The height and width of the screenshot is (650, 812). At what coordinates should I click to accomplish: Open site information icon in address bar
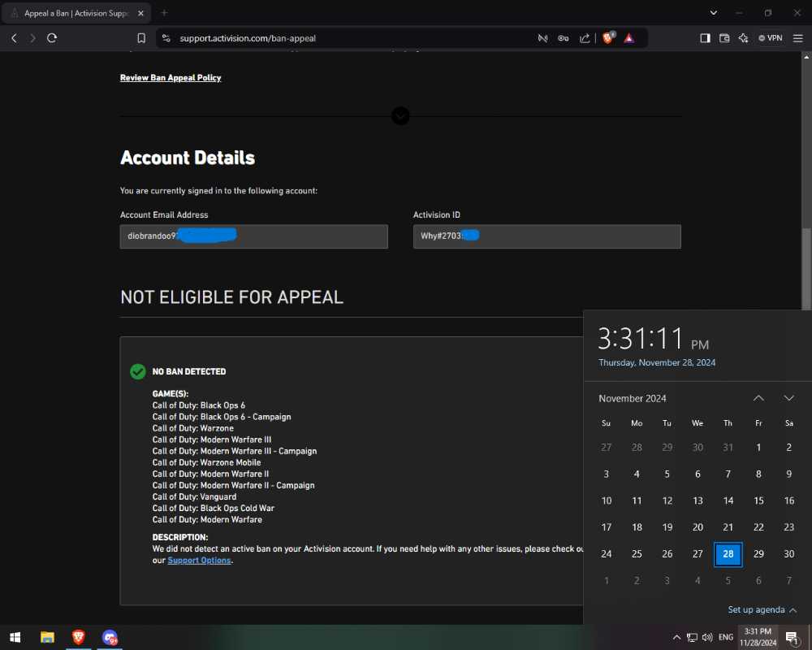pyautogui.click(x=166, y=38)
